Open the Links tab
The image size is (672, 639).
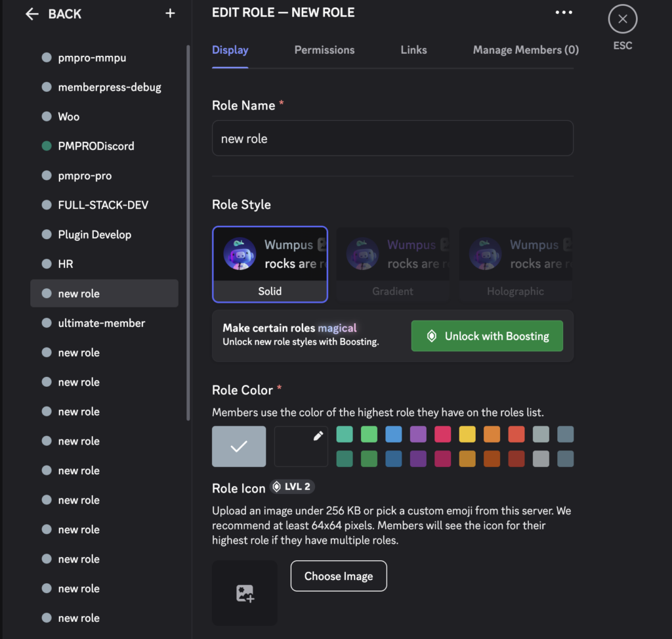[x=413, y=50]
